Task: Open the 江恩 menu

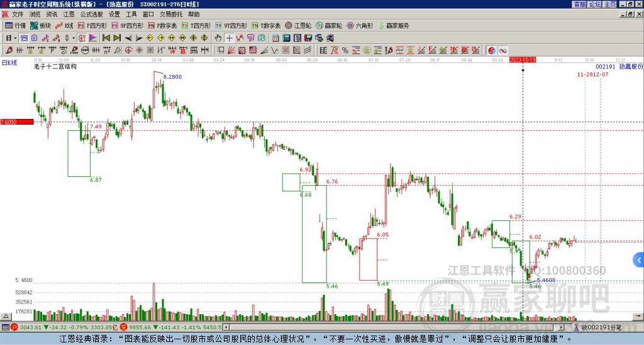Action: click(x=69, y=14)
